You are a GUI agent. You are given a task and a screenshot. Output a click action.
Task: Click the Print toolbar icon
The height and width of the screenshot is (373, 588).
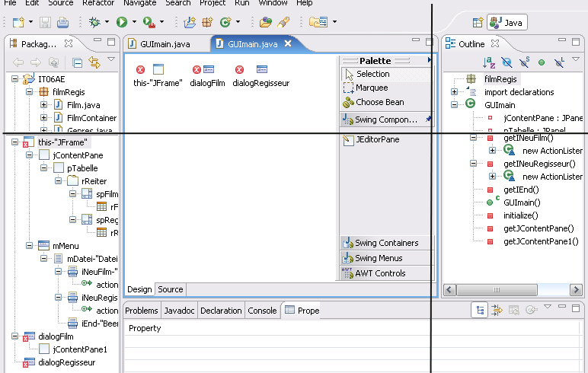(62, 23)
